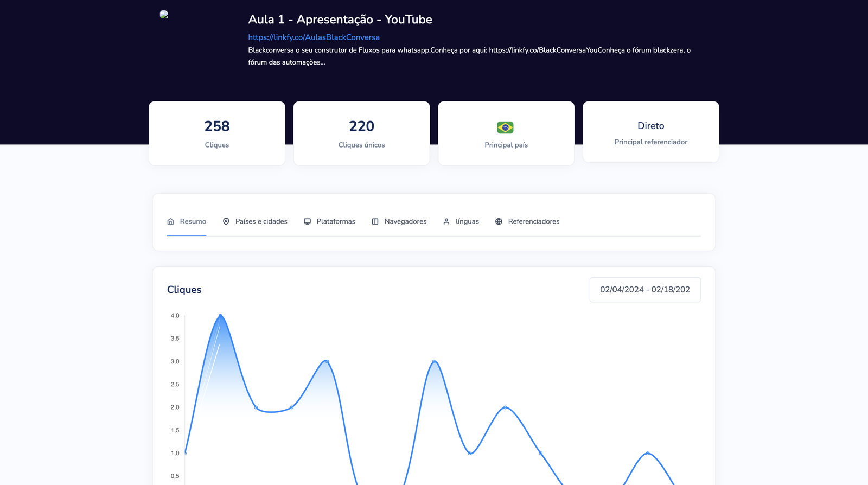Open the Navegadores tab

coord(399,221)
